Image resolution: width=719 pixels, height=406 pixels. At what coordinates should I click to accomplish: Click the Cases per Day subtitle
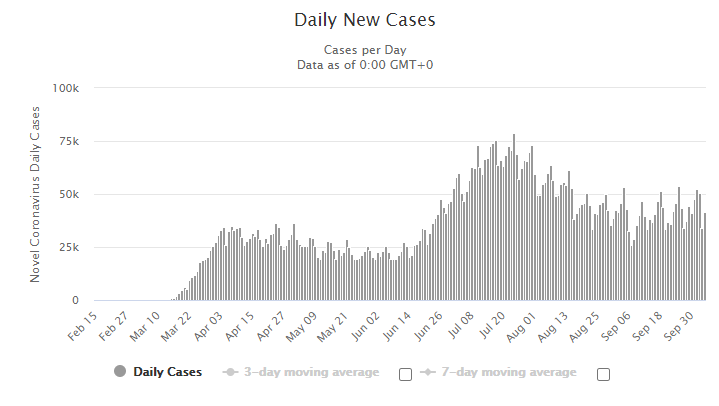click(365, 50)
